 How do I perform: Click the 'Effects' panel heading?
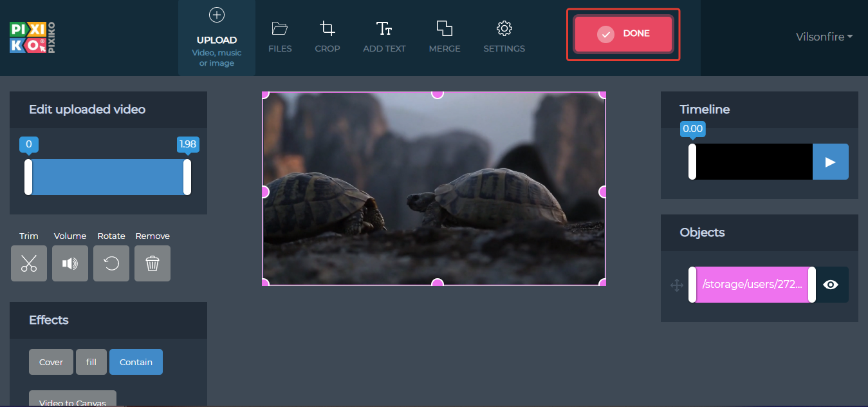pos(49,320)
